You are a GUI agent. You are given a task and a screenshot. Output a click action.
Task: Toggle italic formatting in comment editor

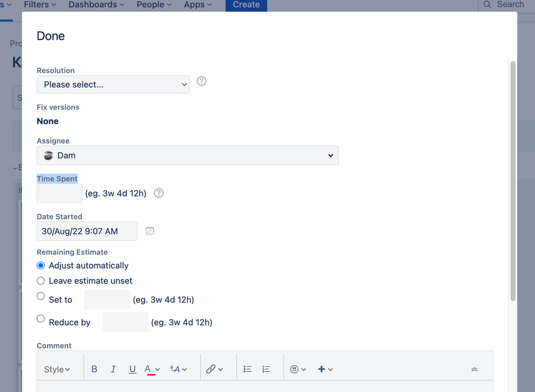(114, 369)
